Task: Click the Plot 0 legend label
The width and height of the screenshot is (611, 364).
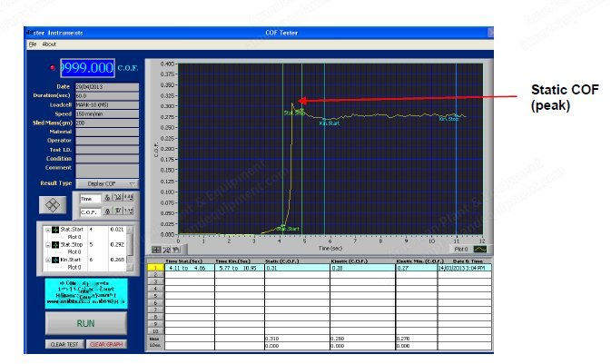Action: (x=461, y=249)
